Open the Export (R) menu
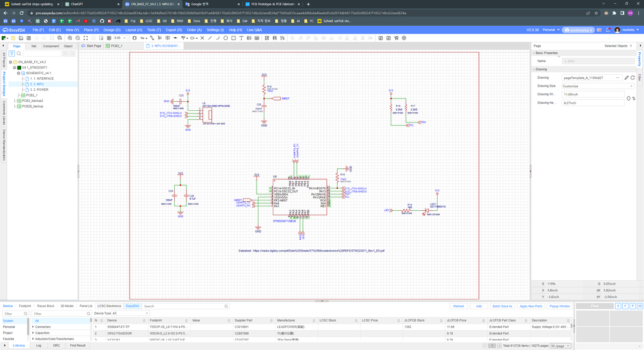This screenshot has height=350, width=644. tap(174, 30)
